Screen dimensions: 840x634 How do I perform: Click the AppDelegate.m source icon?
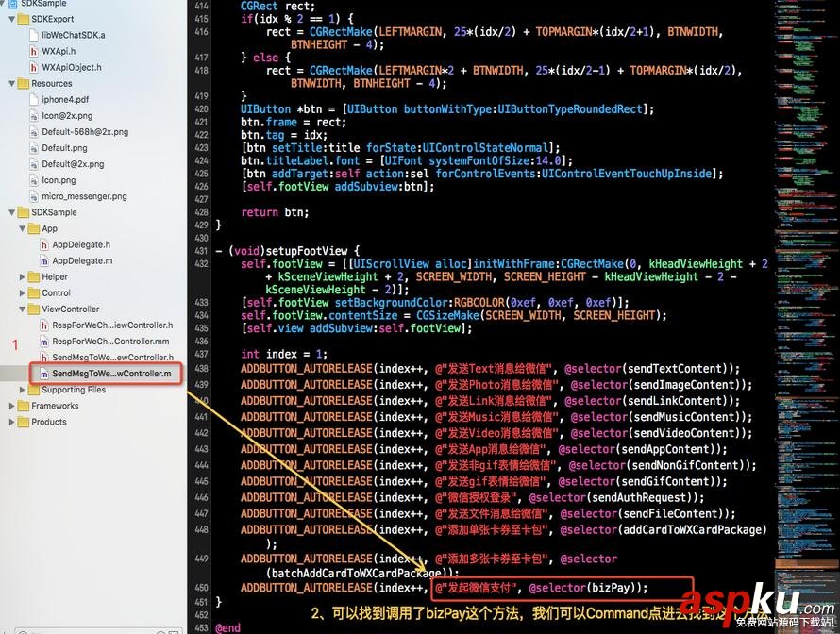[44, 260]
